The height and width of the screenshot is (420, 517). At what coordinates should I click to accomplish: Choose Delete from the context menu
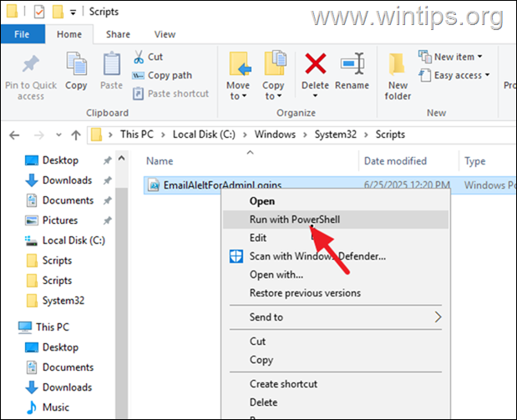(x=335, y=402)
